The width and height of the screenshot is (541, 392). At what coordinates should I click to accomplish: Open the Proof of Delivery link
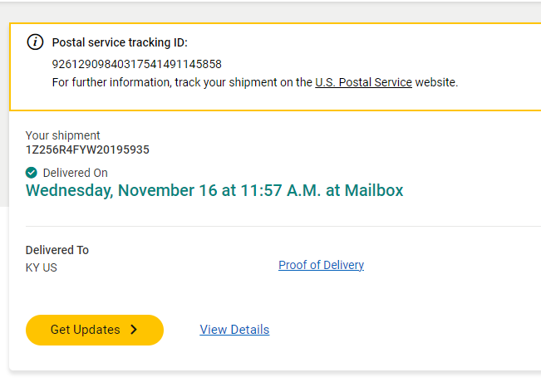click(321, 265)
